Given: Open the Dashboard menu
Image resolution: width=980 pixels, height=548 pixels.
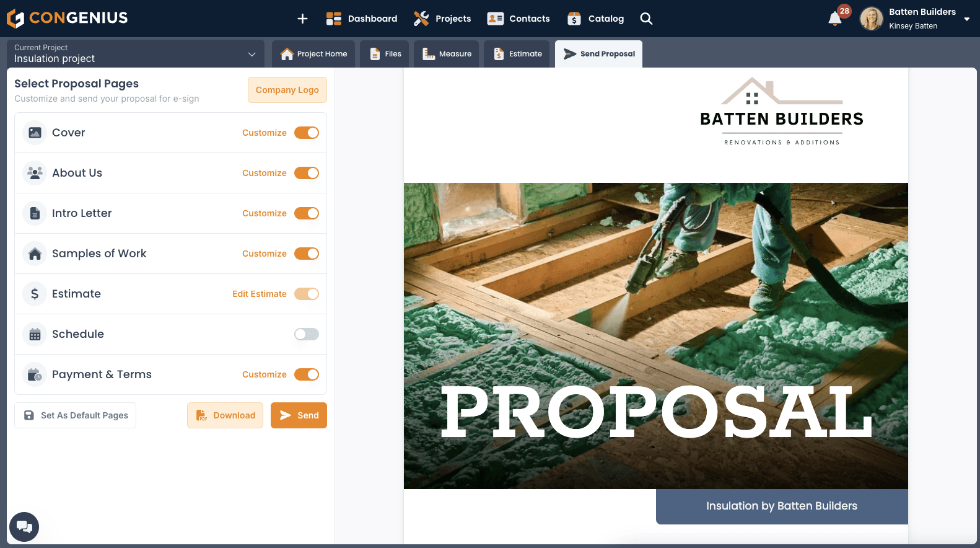Looking at the screenshot, I should point(362,19).
